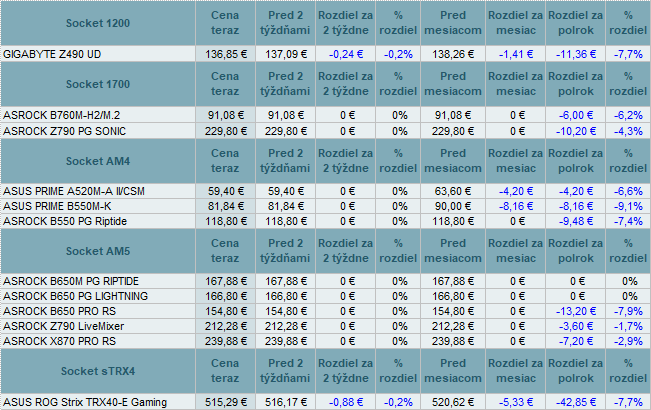Screen dimensions: 651x410
Task: Click ASUS ROG Strix TRX40-E Gaming name
Action: click(85, 402)
